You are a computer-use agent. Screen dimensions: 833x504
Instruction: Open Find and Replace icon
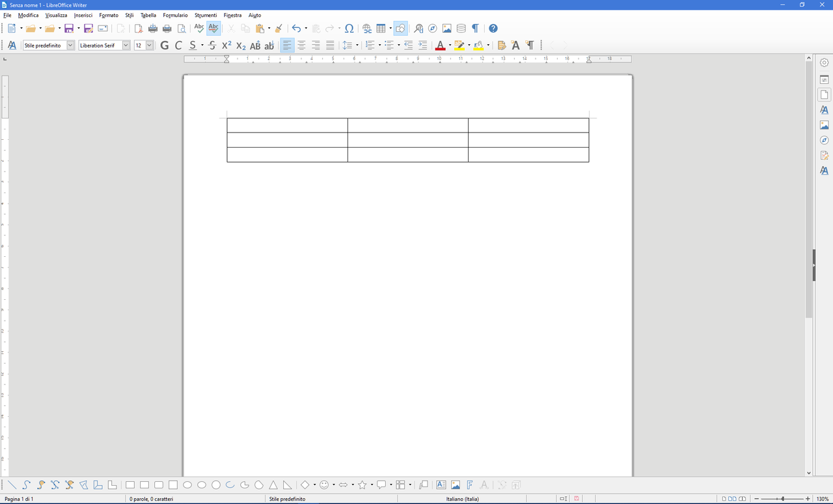(418, 29)
